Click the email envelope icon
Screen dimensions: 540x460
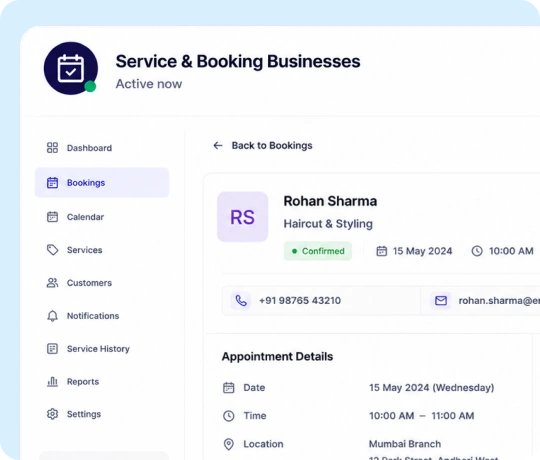point(441,301)
